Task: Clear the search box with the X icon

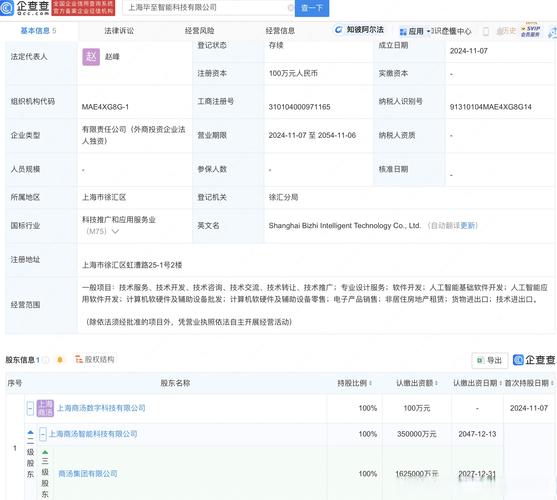Action: (290, 7)
